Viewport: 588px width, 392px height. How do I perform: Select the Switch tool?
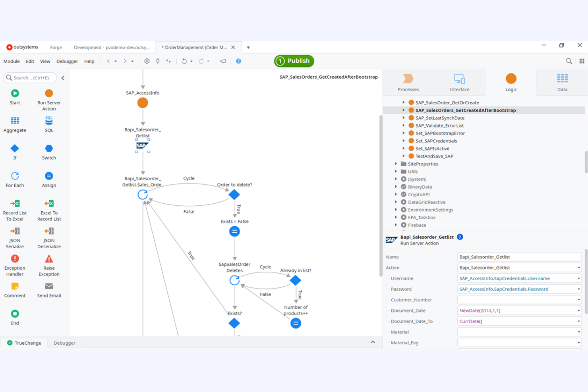[x=48, y=152]
